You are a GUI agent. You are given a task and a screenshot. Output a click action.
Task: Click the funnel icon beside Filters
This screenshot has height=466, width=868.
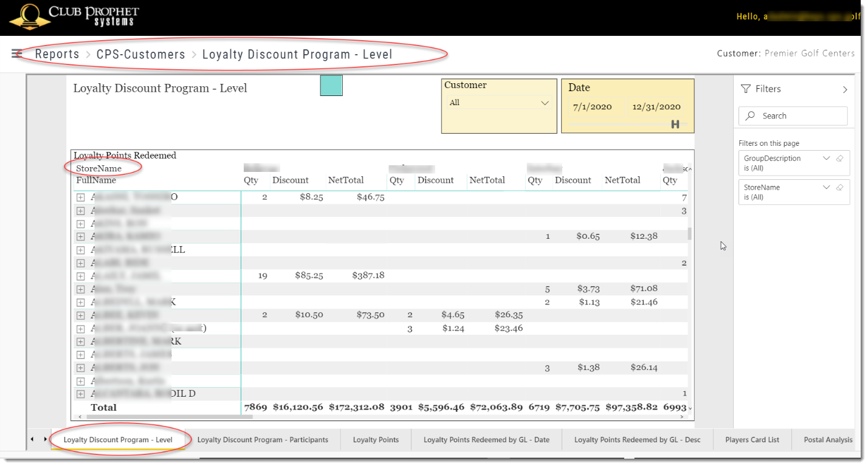pyautogui.click(x=746, y=89)
